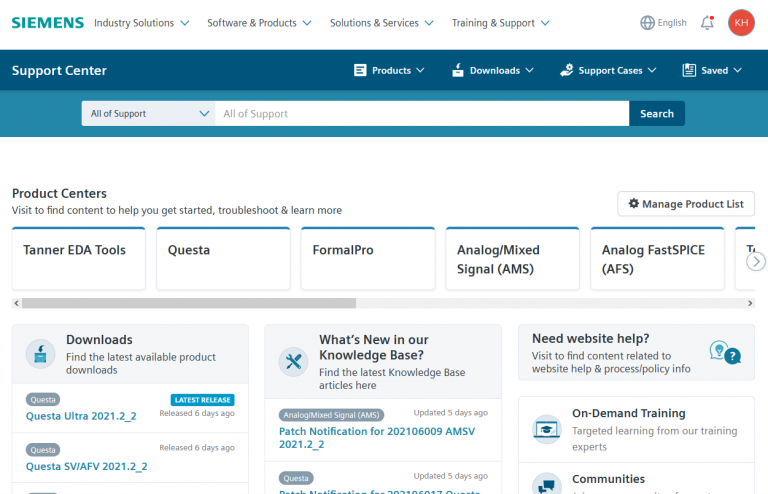
Task: Click the website help lightbulb icon
Action: point(723,351)
